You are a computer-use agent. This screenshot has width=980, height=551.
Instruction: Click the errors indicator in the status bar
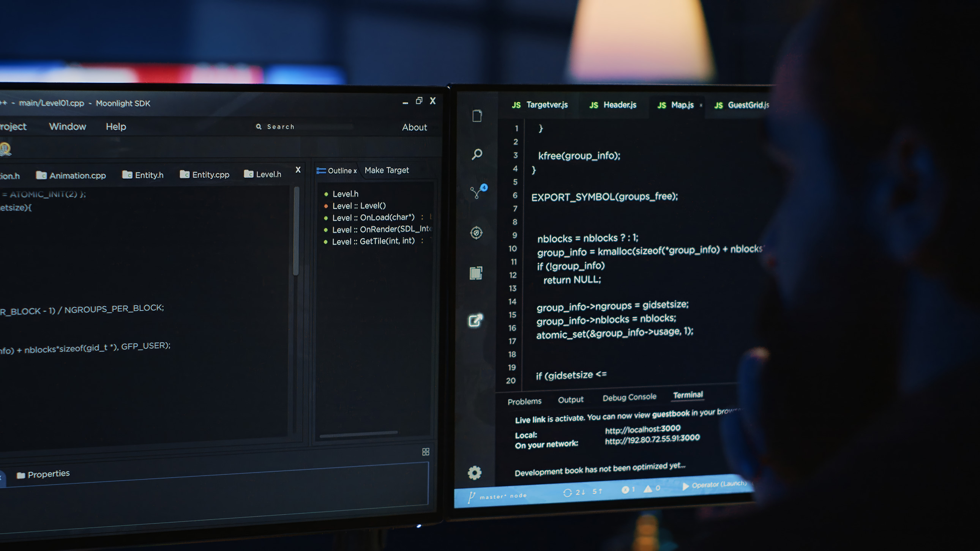(628, 490)
